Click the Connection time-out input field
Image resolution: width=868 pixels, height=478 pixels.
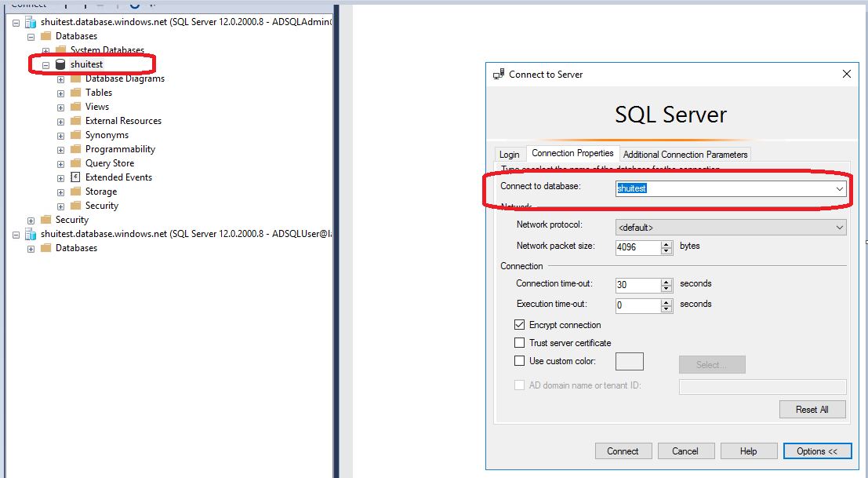point(637,285)
